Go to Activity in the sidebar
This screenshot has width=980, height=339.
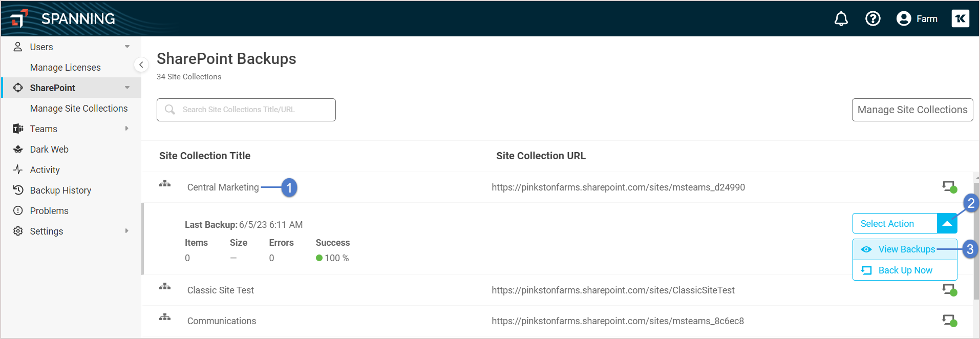pos(45,169)
